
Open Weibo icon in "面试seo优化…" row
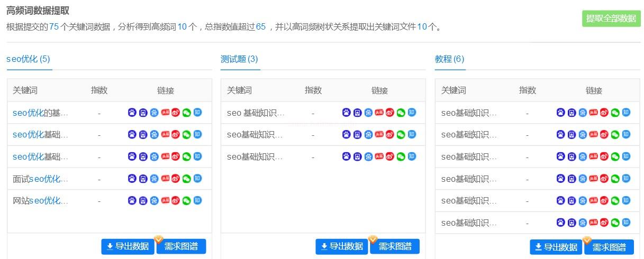click(x=176, y=179)
